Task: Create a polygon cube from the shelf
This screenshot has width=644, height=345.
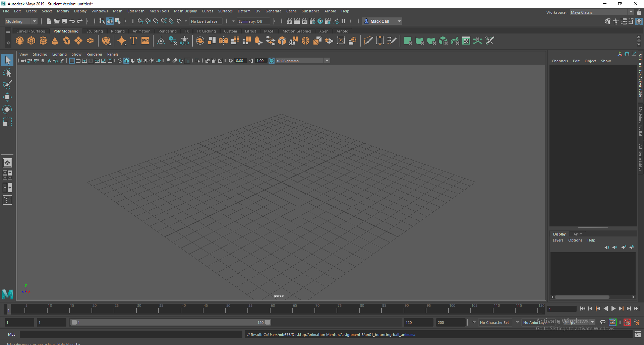Action: pyautogui.click(x=31, y=41)
